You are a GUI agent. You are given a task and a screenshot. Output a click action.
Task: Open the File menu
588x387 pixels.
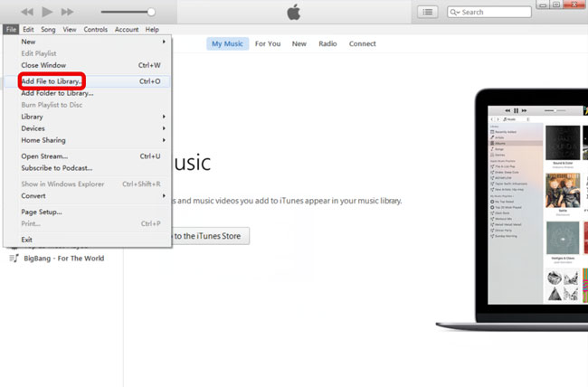11,29
